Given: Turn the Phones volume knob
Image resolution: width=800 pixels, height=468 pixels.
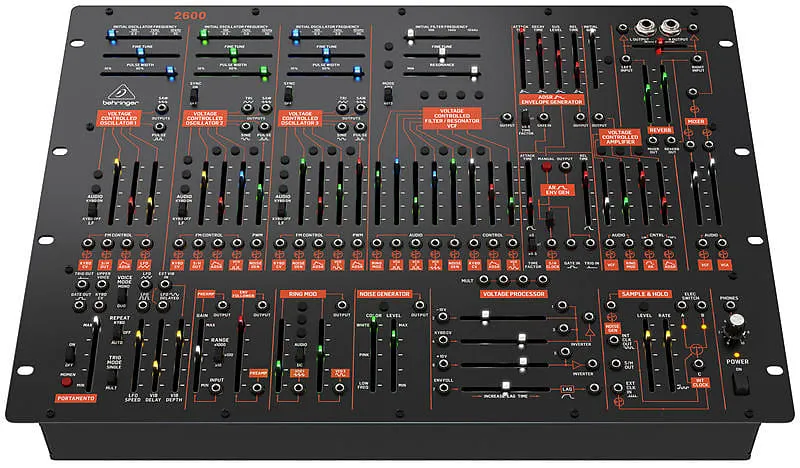Looking at the screenshot, I should coord(738,323).
